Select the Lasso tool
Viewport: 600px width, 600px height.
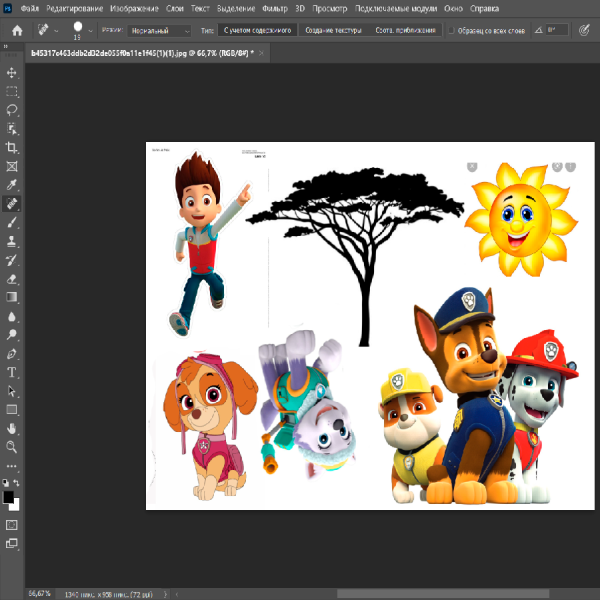point(12,110)
